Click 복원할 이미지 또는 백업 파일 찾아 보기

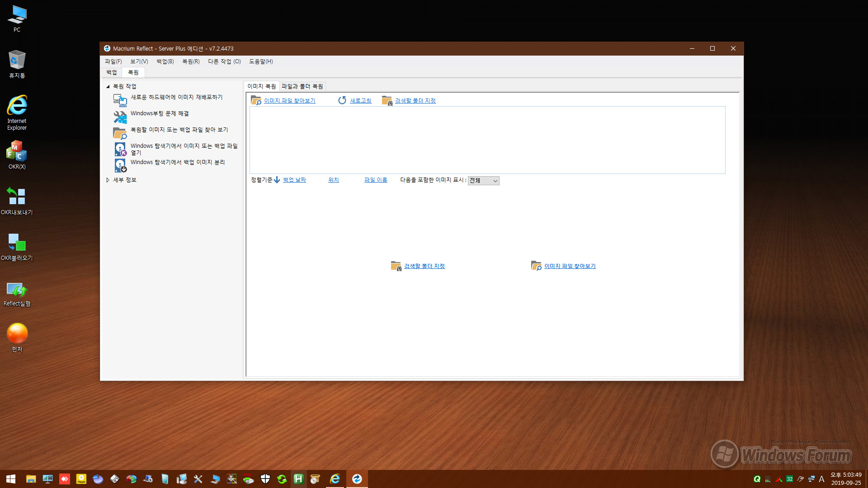[x=179, y=130]
